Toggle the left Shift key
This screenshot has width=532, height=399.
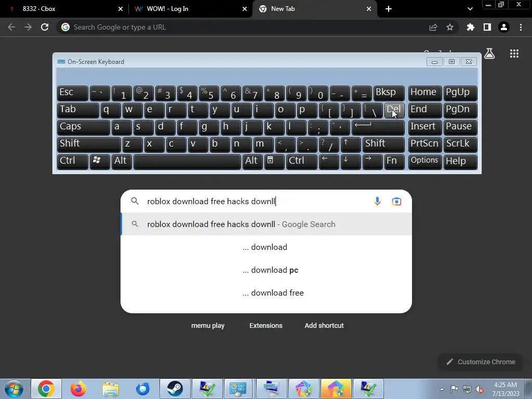(x=88, y=145)
